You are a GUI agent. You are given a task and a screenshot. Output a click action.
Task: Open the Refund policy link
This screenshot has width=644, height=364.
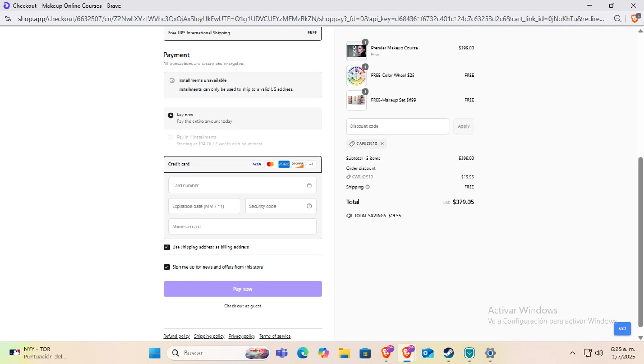coord(176,336)
